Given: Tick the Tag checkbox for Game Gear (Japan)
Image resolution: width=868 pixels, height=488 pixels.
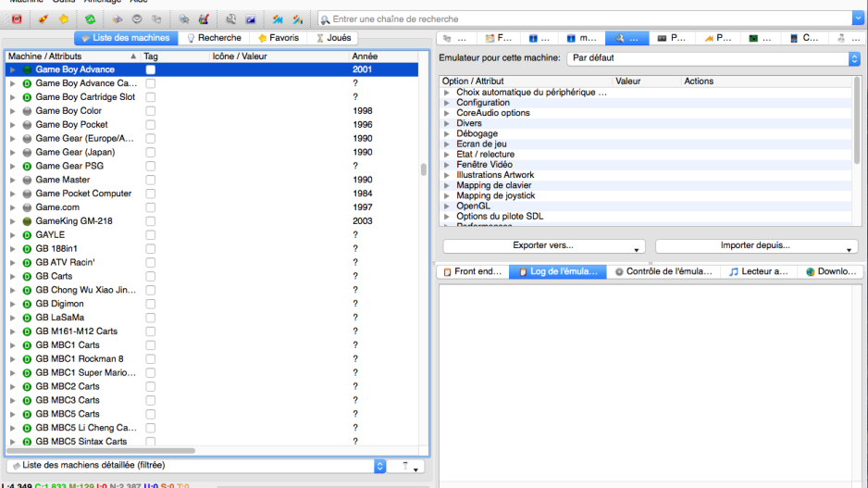Looking at the screenshot, I should (x=150, y=153).
